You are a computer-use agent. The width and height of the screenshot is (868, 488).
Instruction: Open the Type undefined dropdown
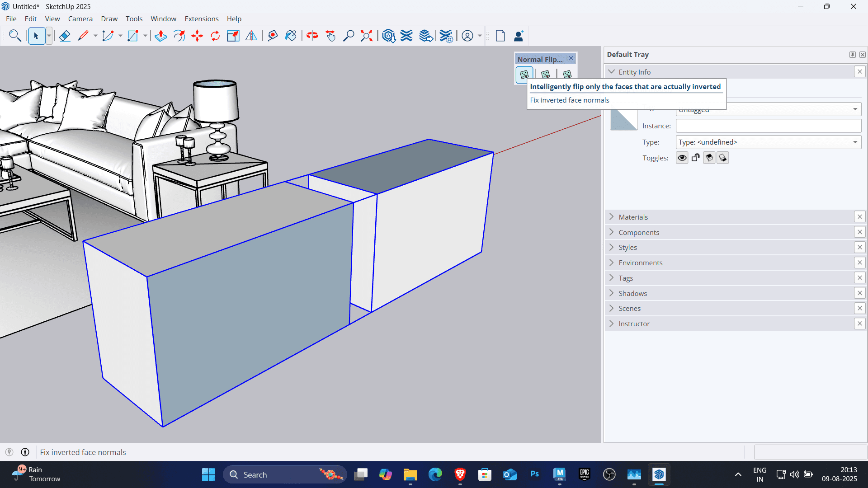[x=768, y=142]
